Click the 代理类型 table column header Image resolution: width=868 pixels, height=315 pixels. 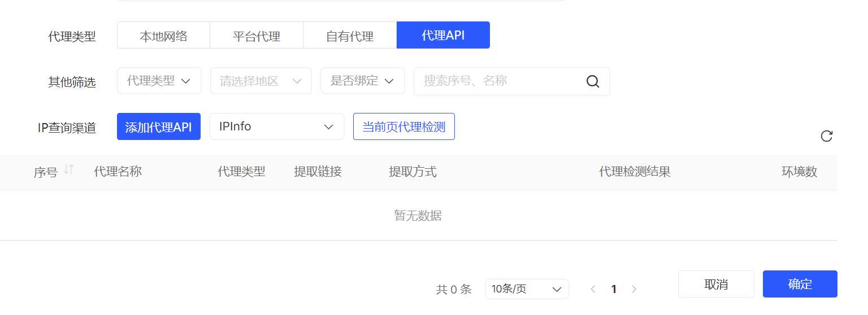[241, 172]
